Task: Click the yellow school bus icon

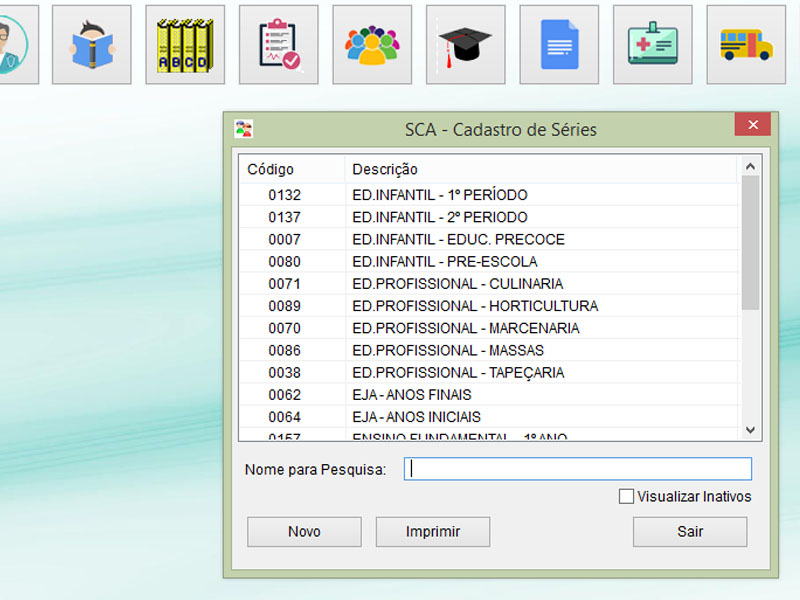Action: 746,44
